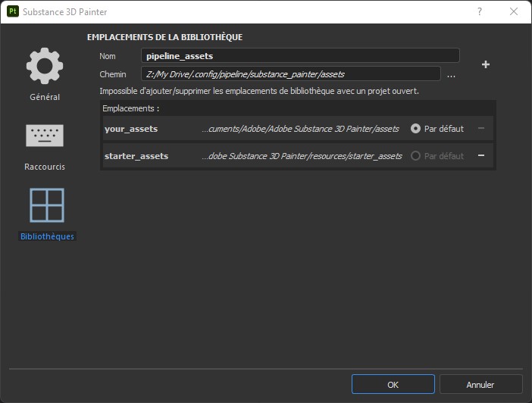
Task: Set your_assets as Par défaut
Action: pos(415,129)
